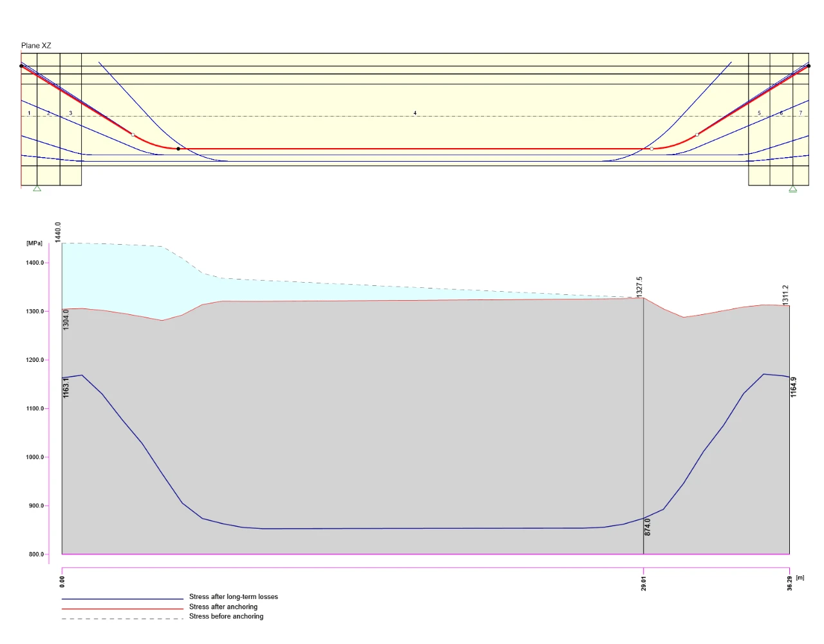Image resolution: width=824 pixels, height=644 pixels.
Task: Select the left tendon anchor point
Action: (x=21, y=66)
